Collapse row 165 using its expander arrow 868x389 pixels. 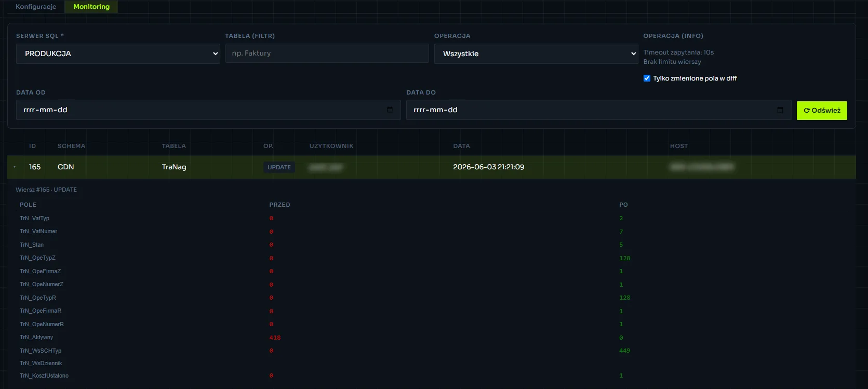point(15,167)
